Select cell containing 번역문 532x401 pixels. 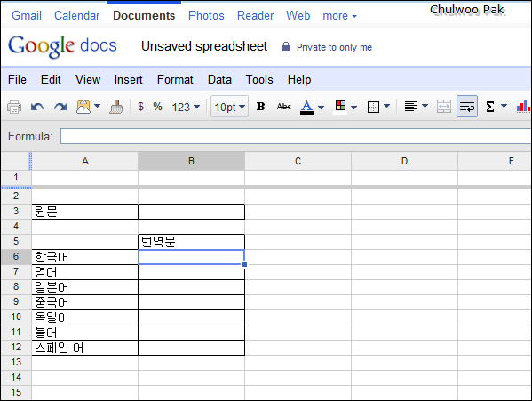191,242
